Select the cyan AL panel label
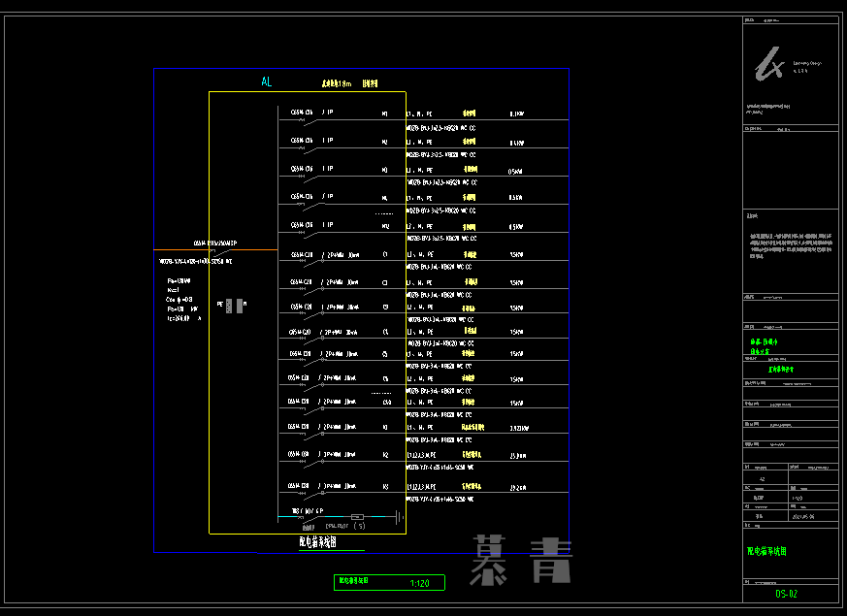The image size is (847, 616). pyautogui.click(x=267, y=82)
